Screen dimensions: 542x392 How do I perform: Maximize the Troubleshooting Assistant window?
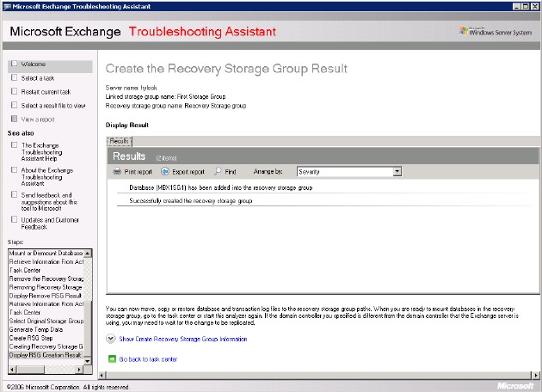pyautogui.click(x=526, y=6)
